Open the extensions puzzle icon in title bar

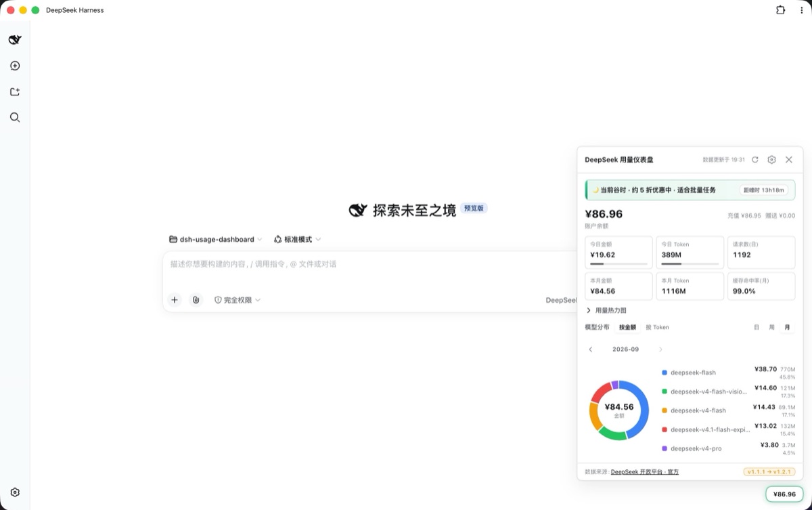[x=780, y=10]
